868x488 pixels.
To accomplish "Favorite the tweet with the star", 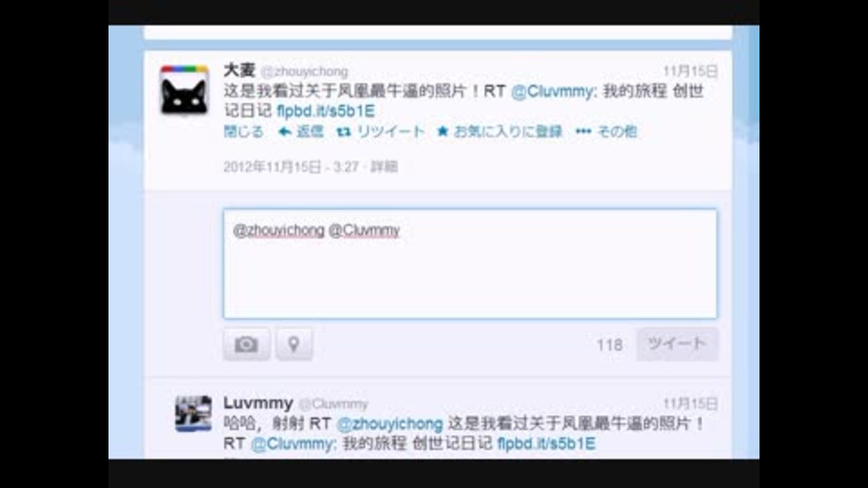I will (x=499, y=132).
